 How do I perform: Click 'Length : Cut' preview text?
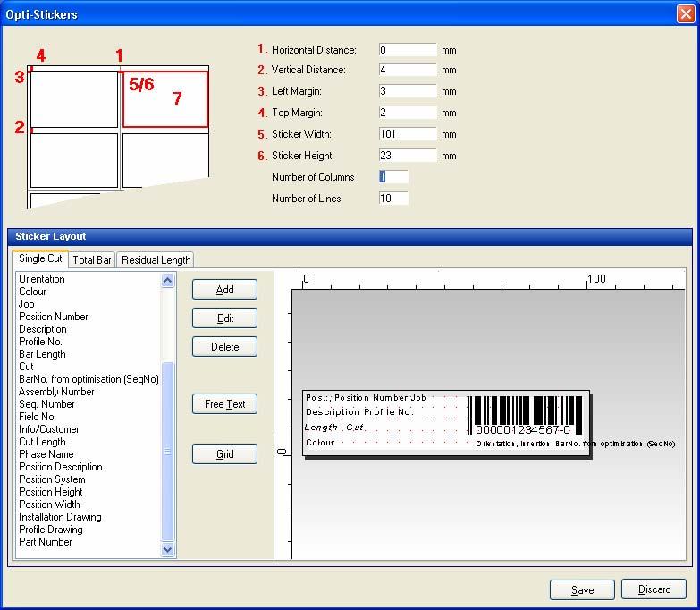(334, 427)
